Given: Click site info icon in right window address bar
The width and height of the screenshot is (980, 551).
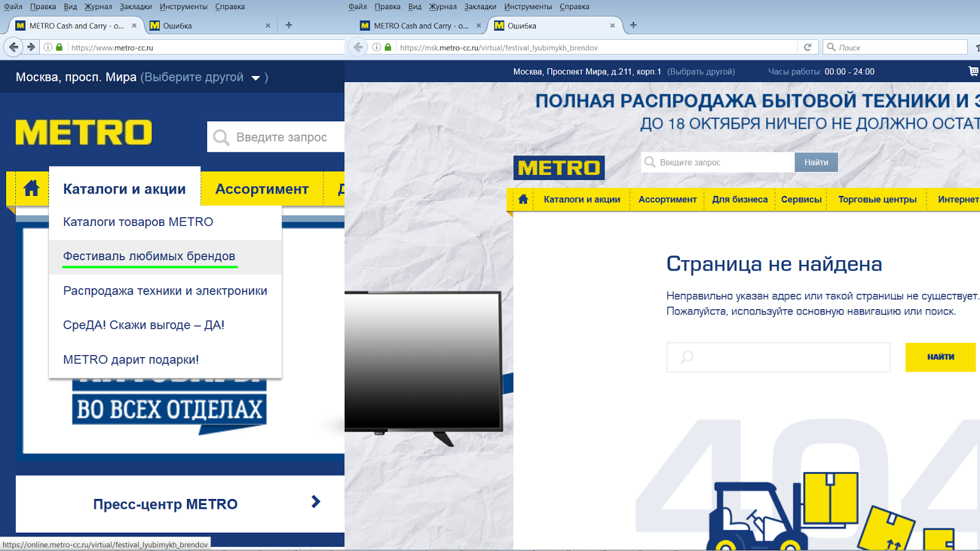Looking at the screenshot, I should coord(377,47).
